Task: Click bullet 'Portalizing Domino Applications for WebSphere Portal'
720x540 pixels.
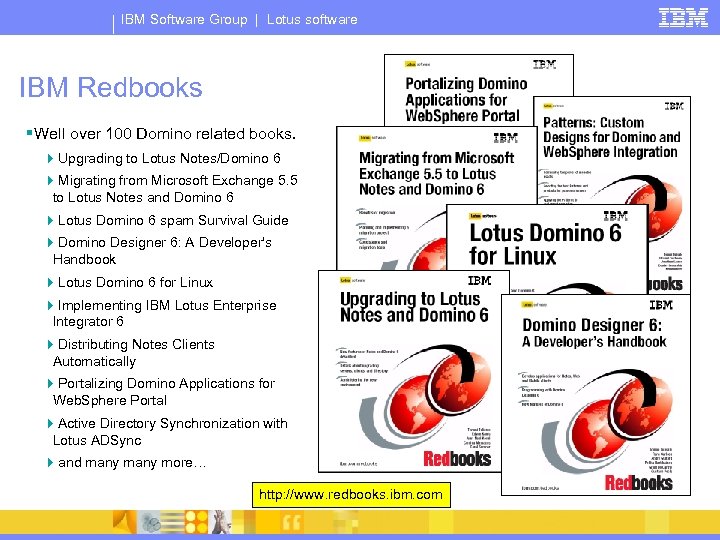Action: (164, 392)
